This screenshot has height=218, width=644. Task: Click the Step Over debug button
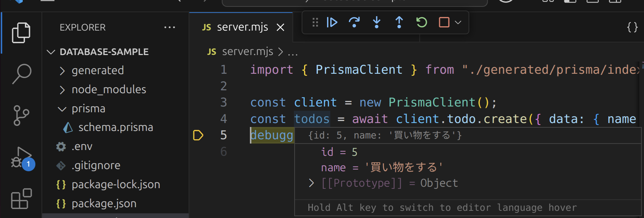point(354,23)
